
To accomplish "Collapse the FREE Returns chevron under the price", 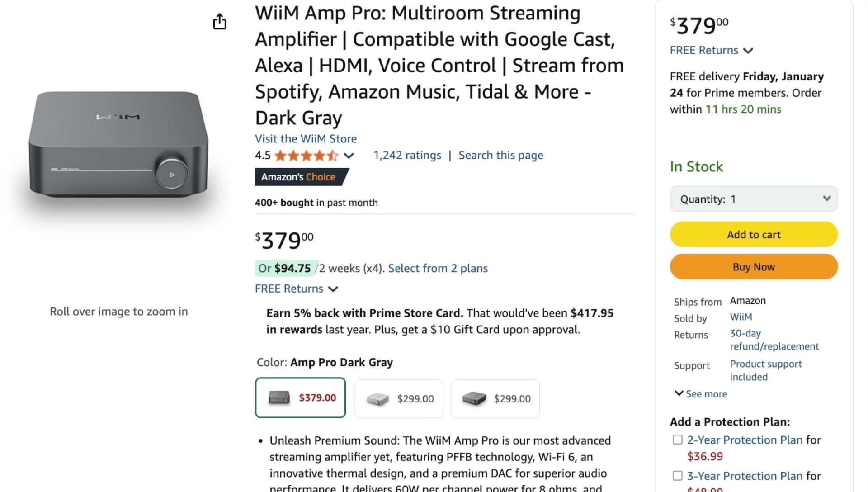I will (x=333, y=289).
